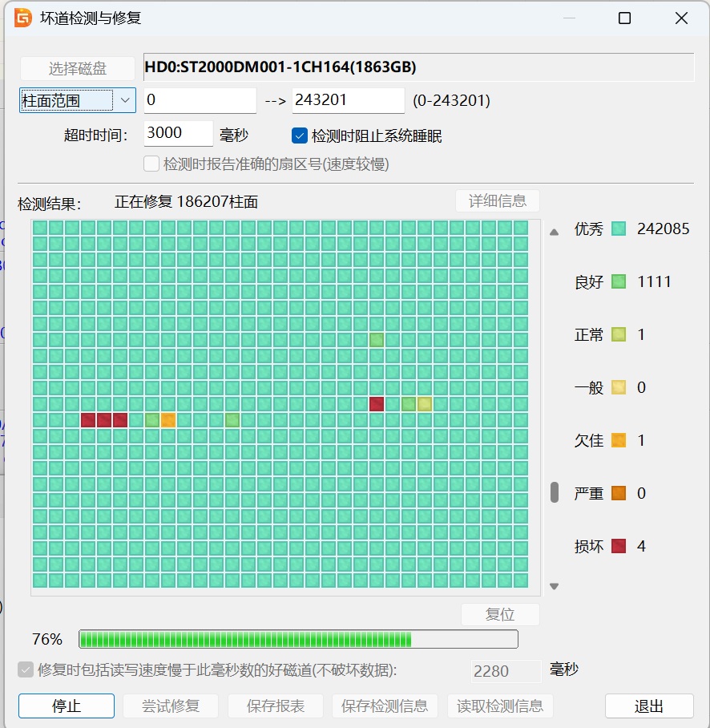Image resolution: width=710 pixels, height=728 pixels.
Task: Click the 保存报表 button
Action: pyautogui.click(x=275, y=706)
